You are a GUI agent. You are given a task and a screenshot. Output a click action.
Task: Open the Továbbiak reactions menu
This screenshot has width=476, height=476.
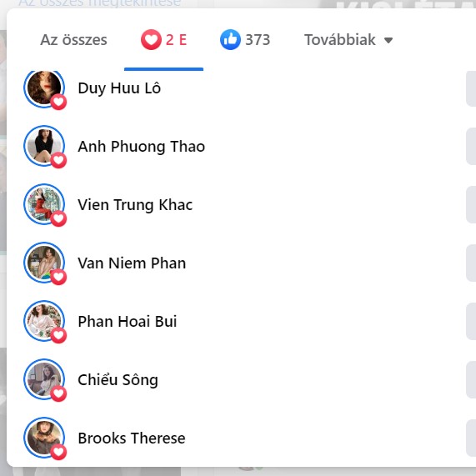(348, 40)
